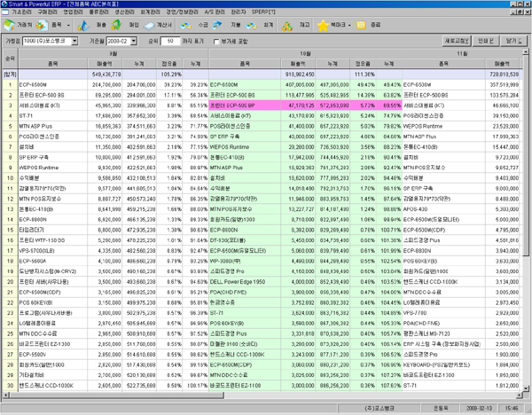Open the 수금 (collection) toolbar icon
This screenshot has width=532, height=415.
[185, 26]
